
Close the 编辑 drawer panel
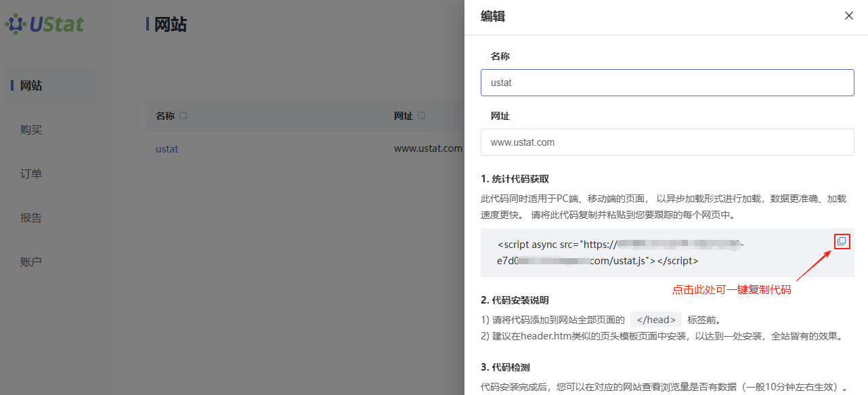[849, 16]
